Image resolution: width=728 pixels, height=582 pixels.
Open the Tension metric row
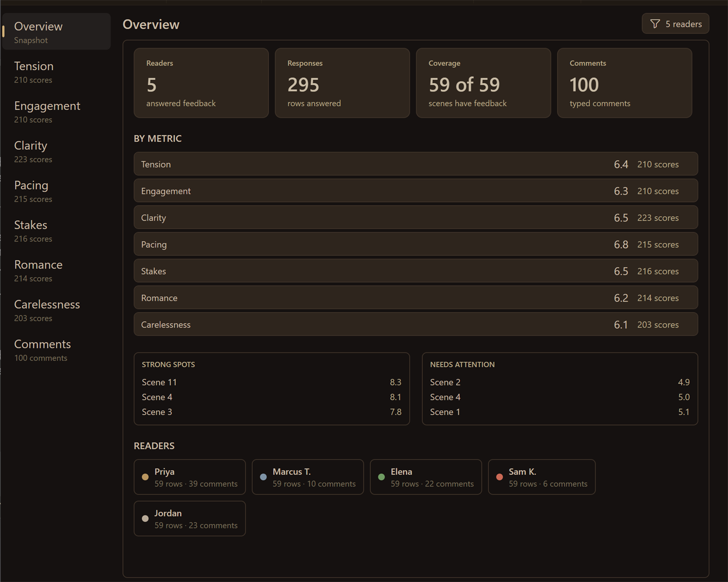point(416,164)
